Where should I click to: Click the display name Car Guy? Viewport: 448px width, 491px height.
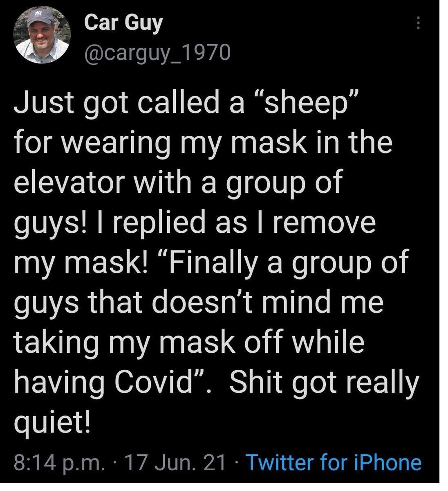pyautogui.click(x=123, y=23)
